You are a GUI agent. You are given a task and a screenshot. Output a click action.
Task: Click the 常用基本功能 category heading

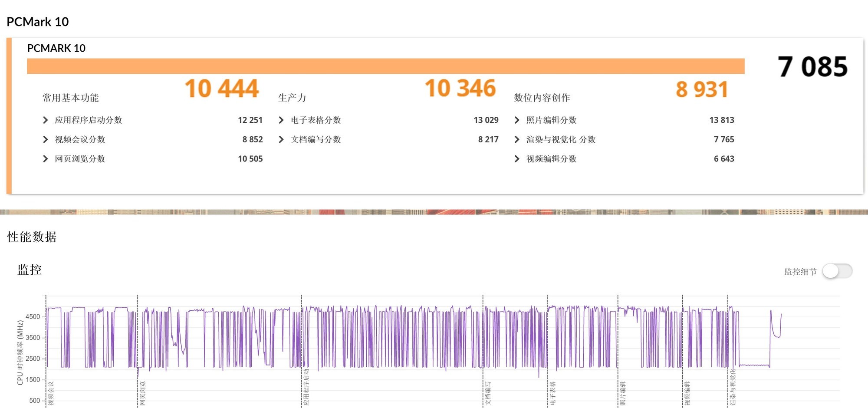coord(70,98)
